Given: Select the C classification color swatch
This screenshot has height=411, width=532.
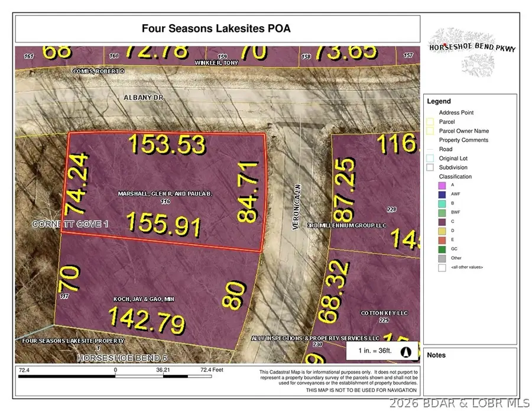Looking at the screenshot, I should (x=441, y=221).
